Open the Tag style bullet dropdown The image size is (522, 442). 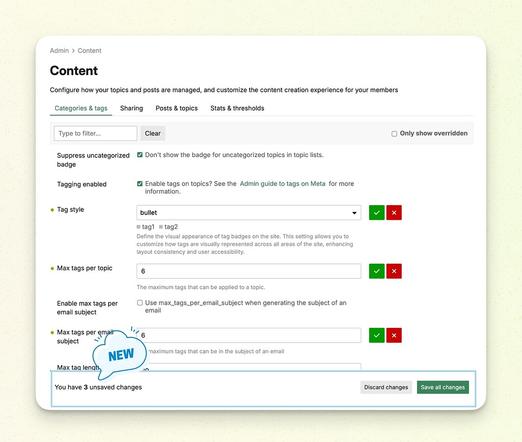click(249, 213)
